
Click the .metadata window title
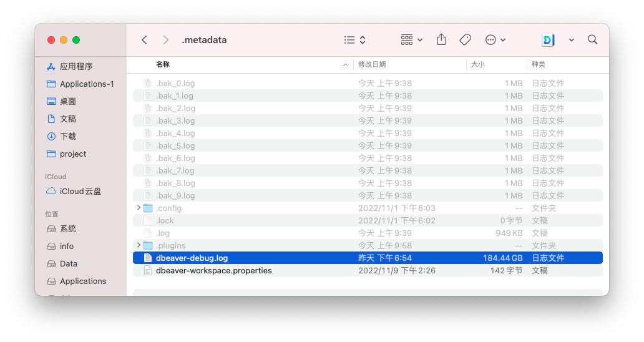[204, 40]
